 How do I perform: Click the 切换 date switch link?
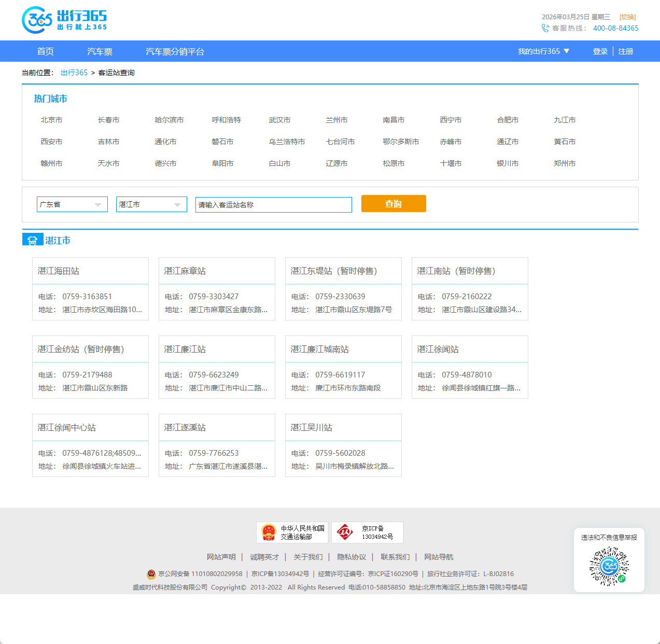pos(627,17)
